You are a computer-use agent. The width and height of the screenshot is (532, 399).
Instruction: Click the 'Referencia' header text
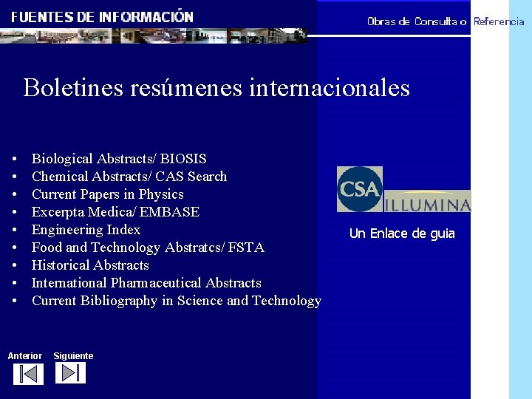(499, 21)
